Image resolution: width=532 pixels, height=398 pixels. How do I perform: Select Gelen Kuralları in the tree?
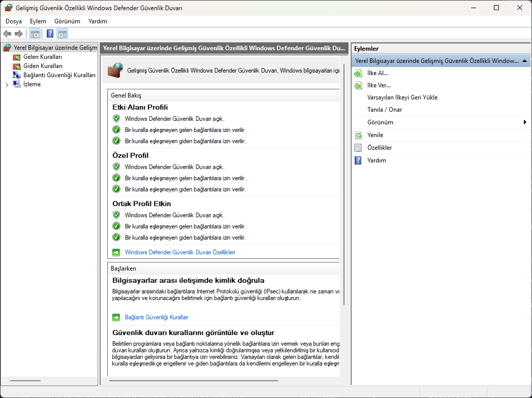point(43,57)
